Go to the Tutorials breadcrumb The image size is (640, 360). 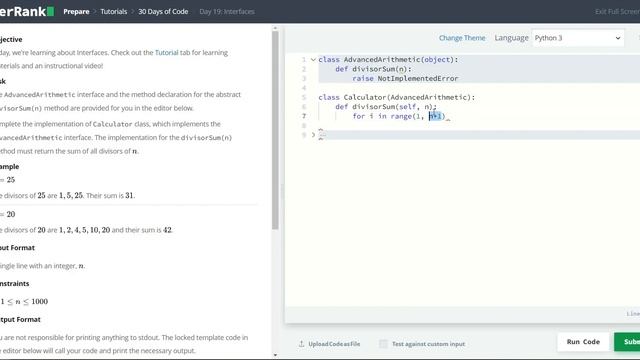[113, 11]
